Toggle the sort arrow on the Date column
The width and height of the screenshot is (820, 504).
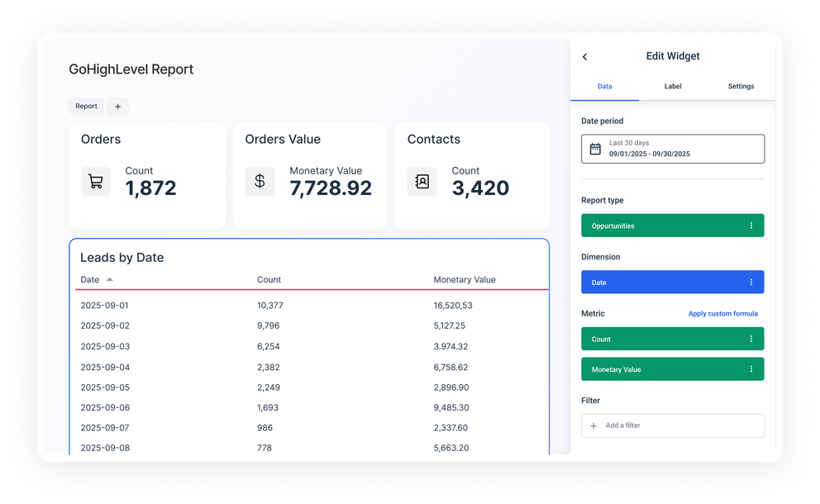click(107, 279)
